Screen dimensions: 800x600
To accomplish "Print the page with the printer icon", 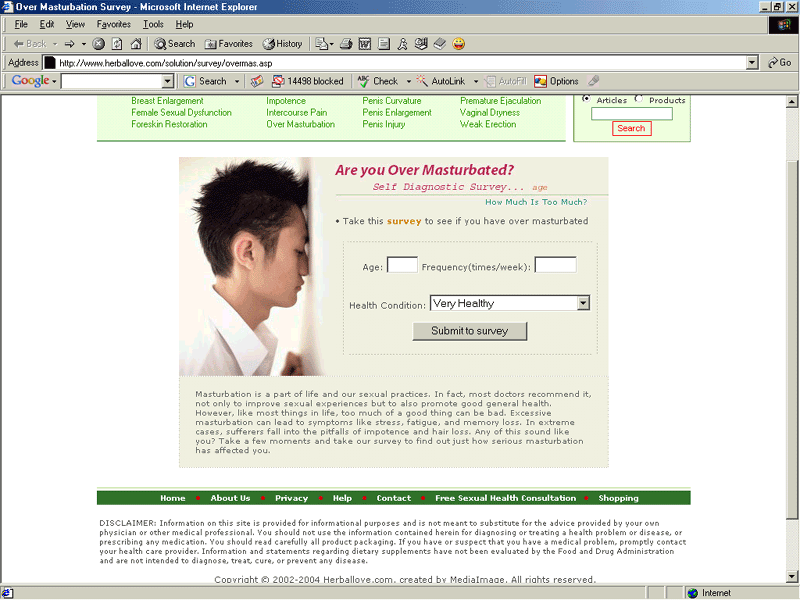I will coord(346,44).
